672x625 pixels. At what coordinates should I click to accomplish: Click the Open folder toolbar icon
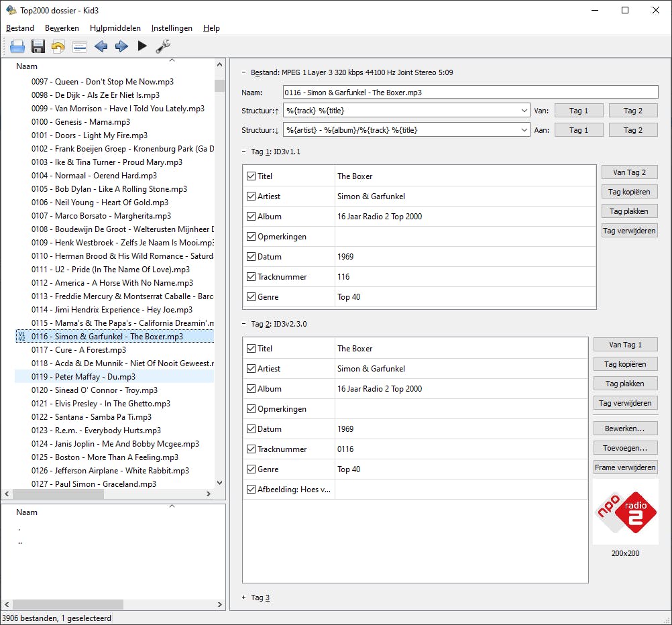coord(17,46)
